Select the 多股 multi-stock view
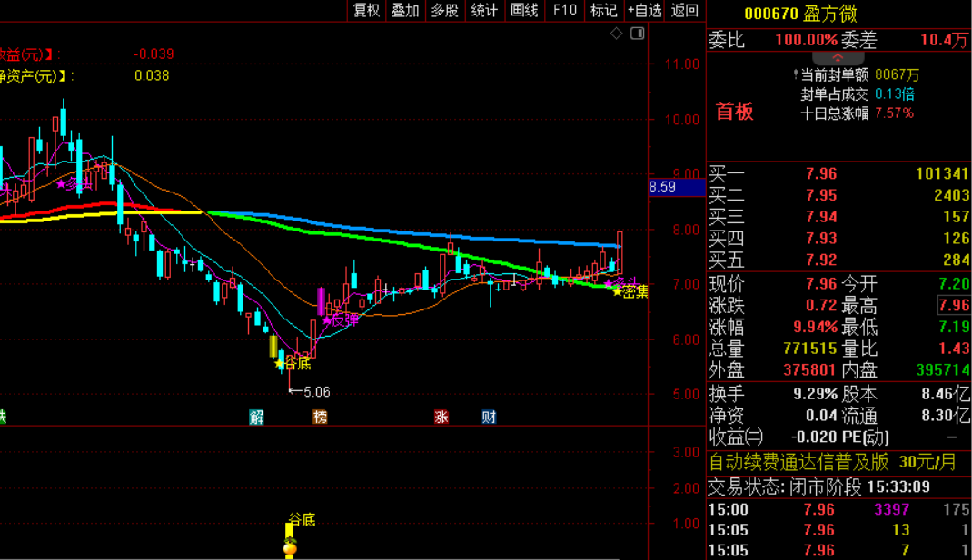Viewport: 972px width, 560px height. (x=445, y=11)
